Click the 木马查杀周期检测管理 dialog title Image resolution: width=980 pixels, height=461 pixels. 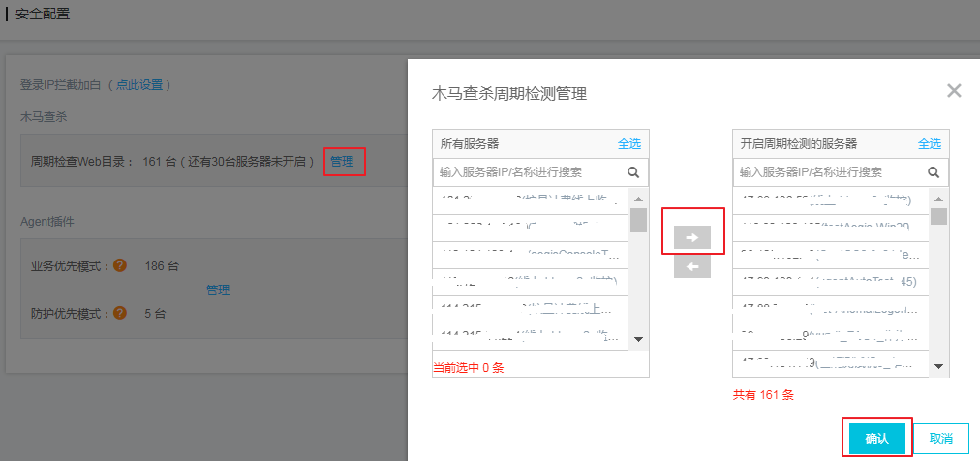(509, 94)
